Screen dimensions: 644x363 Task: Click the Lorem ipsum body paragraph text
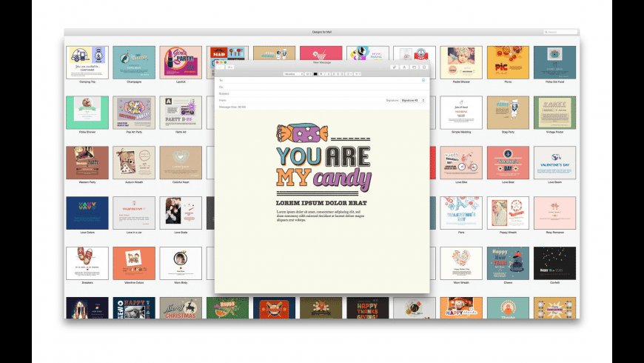(x=321, y=216)
